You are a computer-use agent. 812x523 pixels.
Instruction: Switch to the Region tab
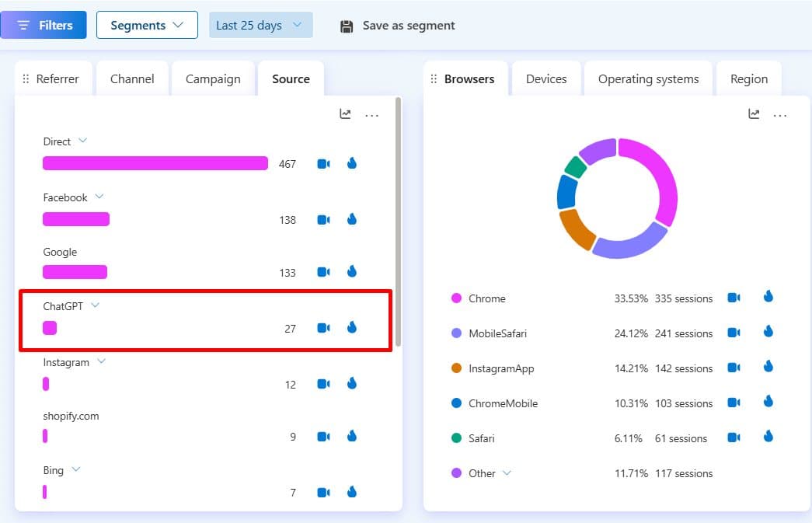749,78
